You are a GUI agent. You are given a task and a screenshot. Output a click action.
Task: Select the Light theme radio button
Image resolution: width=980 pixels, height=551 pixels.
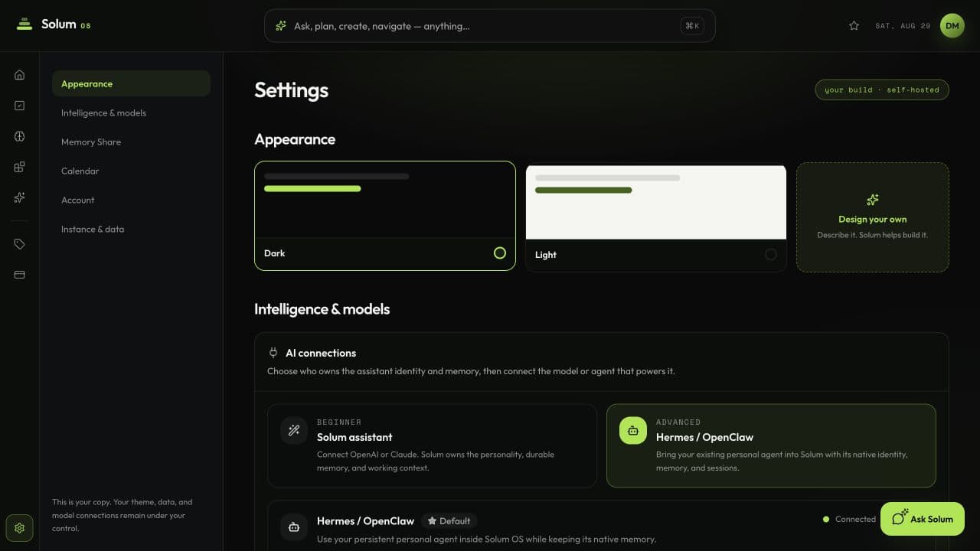771,255
